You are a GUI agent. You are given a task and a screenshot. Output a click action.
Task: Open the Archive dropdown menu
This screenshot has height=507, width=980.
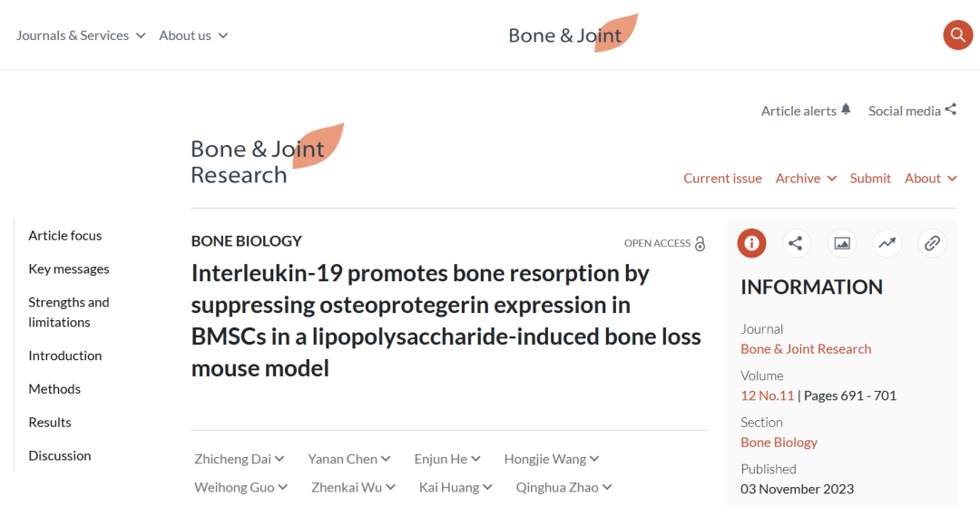pos(806,179)
